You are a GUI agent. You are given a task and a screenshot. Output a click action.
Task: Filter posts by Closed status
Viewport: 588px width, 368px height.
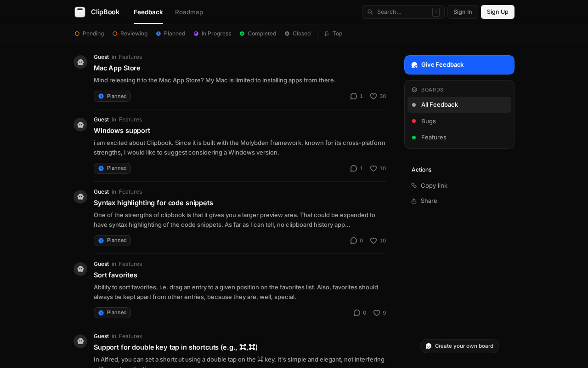click(298, 34)
